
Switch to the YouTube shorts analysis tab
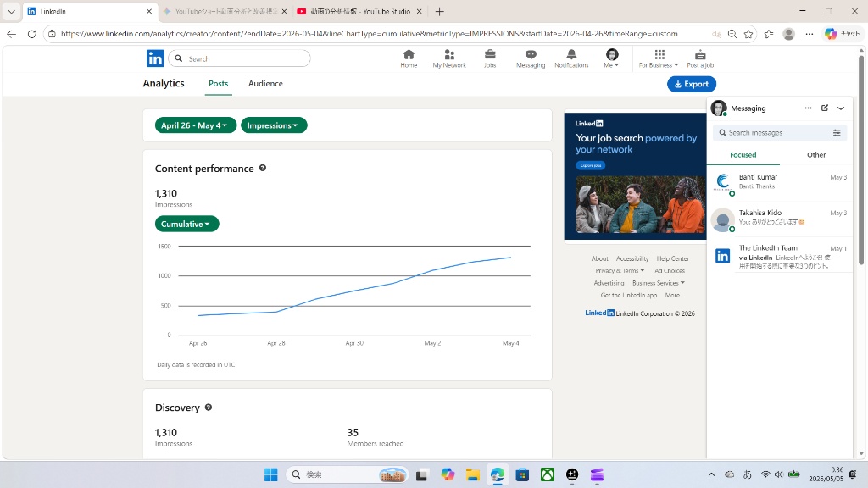225,12
